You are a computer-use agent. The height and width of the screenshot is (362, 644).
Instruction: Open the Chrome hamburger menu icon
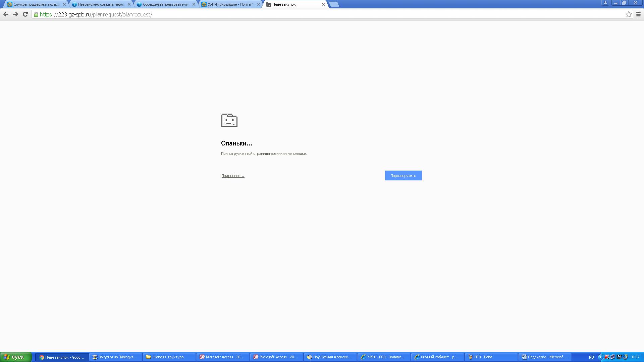pyautogui.click(x=638, y=14)
